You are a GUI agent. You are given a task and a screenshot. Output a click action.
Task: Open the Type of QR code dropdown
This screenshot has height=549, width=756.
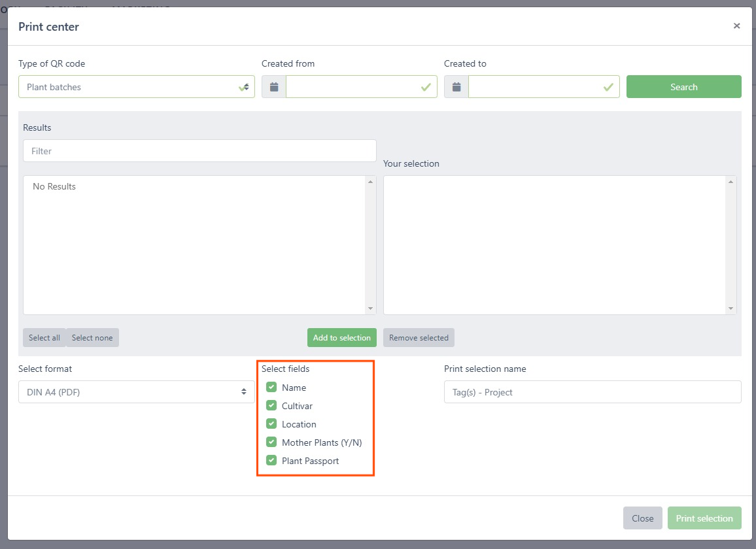[x=136, y=87]
